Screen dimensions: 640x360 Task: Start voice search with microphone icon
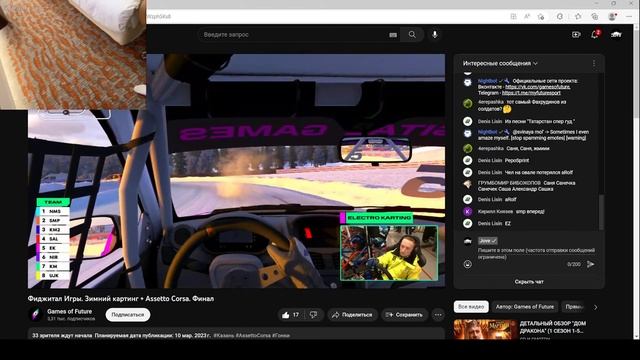click(x=435, y=35)
